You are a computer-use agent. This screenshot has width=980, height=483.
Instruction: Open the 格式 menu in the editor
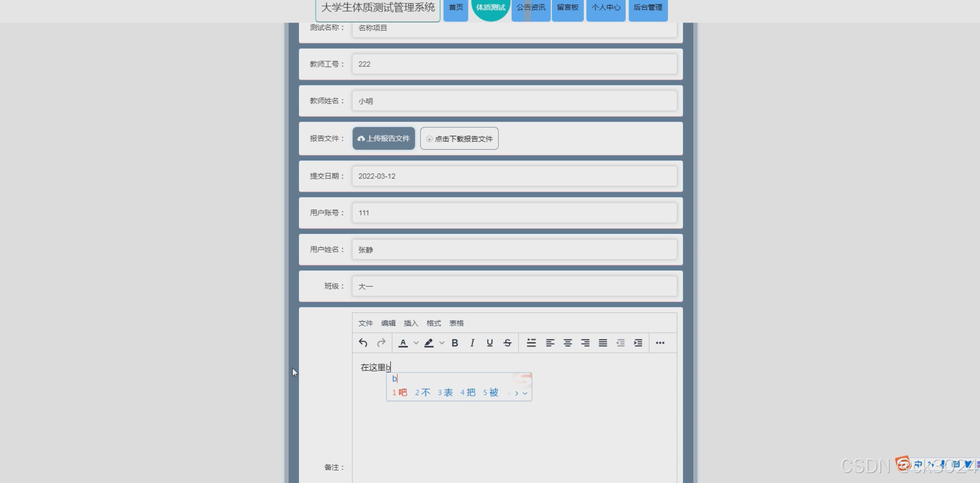(433, 323)
